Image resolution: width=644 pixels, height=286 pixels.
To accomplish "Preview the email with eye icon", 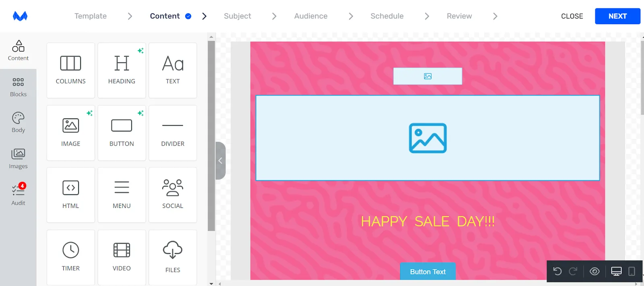I will click(594, 272).
